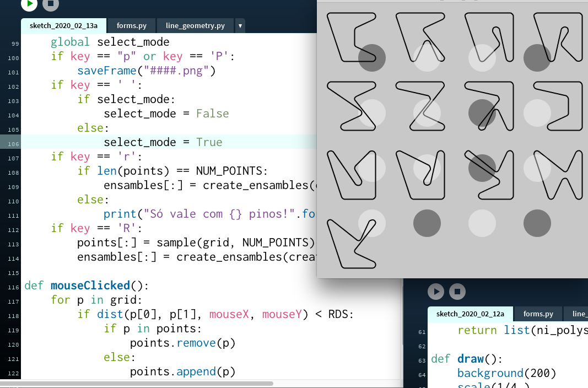Select the lone arrow-like polygon in the bottom row
588x388 pixels.
click(352, 244)
